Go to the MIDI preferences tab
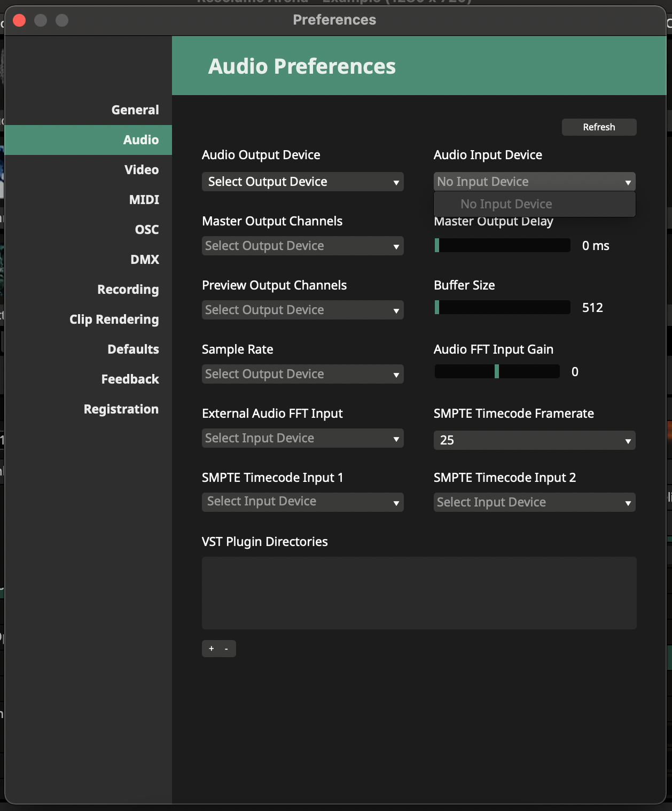This screenshot has width=672, height=811. pos(144,200)
